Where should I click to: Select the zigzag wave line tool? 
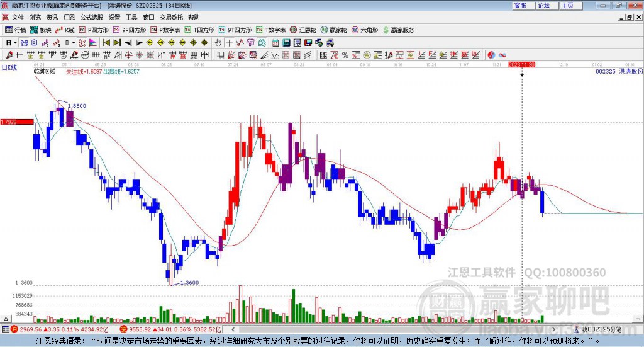click(274, 55)
